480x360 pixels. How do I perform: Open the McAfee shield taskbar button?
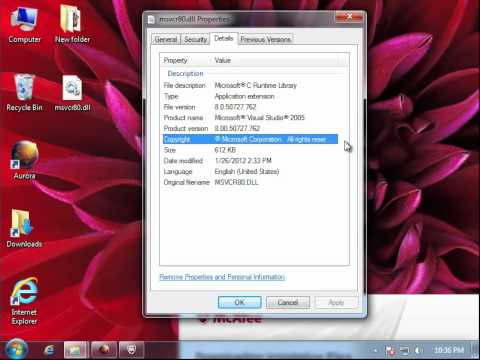(132, 350)
